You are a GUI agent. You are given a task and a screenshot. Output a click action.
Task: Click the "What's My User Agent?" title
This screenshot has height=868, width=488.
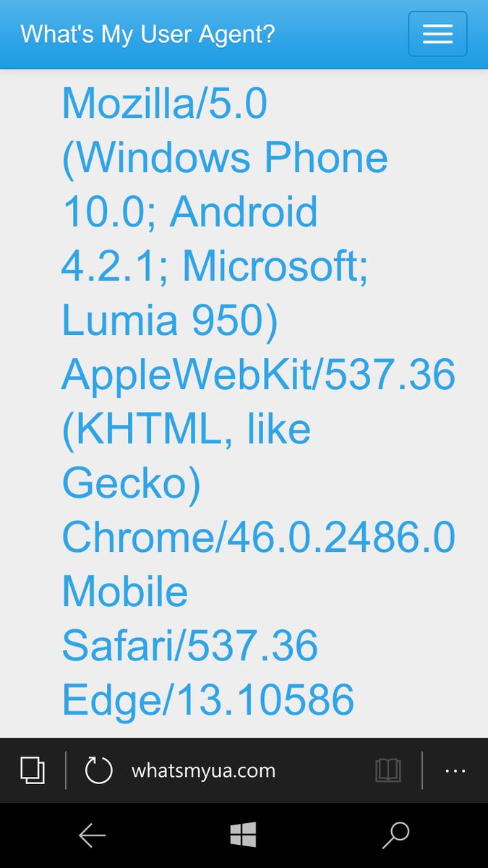[147, 34]
